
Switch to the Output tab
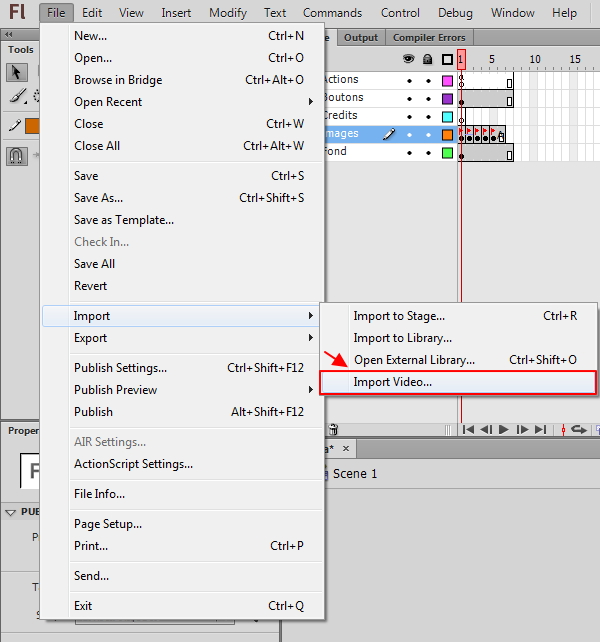coord(361,38)
